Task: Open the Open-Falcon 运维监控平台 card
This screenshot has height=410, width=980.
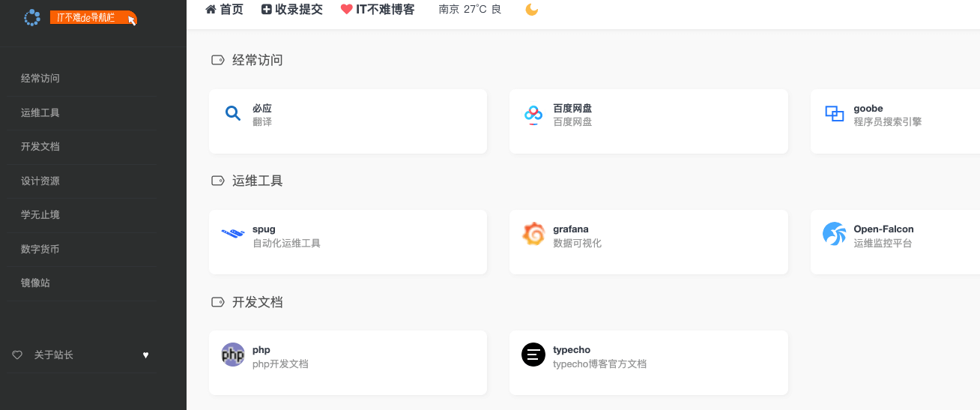Action: click(x=895, y=242)
